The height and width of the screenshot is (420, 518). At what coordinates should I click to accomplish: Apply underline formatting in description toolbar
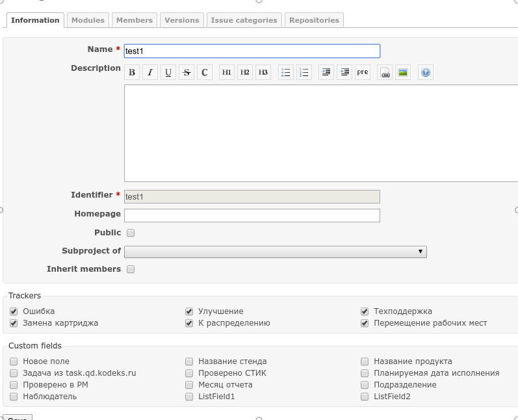tap(168, 72)
